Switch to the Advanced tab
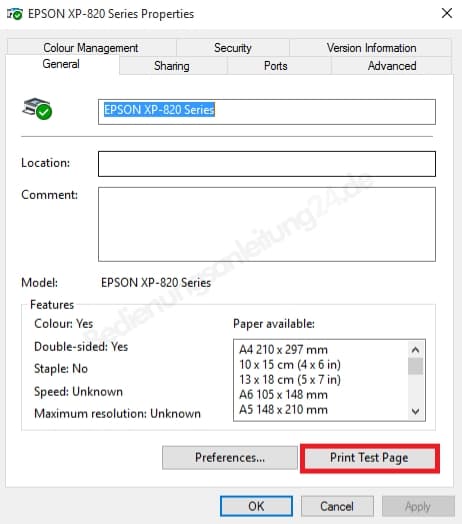462x524 pixels. (392, 66)
